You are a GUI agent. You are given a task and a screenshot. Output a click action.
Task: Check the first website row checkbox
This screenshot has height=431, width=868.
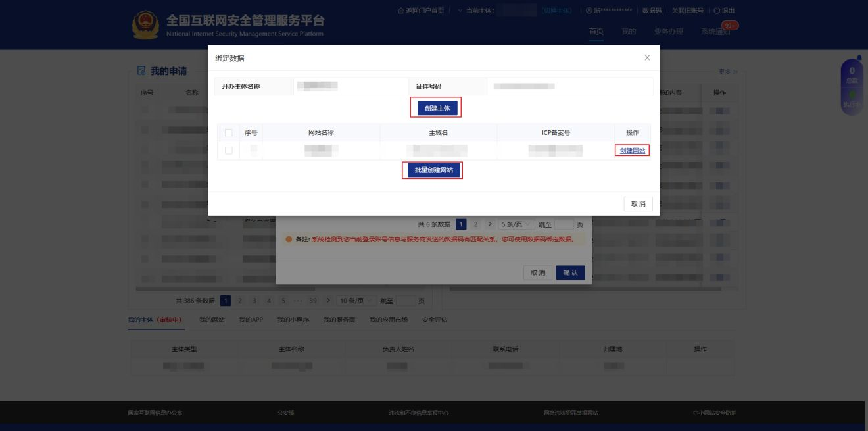pos(229,151)
